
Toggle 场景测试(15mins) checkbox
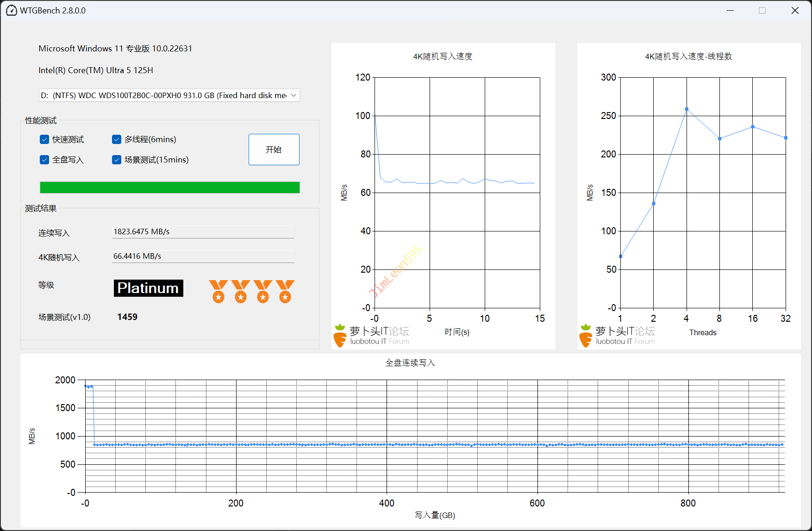[117, 160]
